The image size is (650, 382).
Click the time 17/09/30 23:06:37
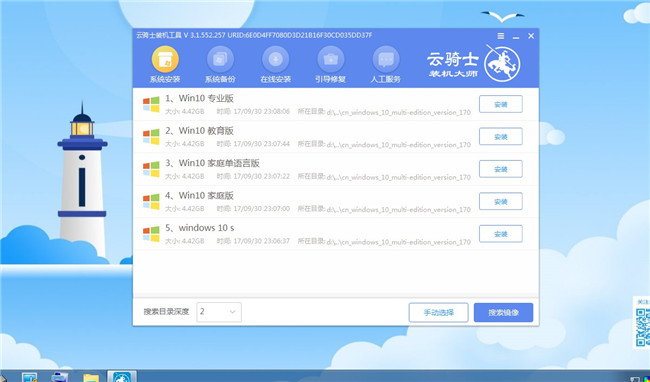click(x=262, y=241)
